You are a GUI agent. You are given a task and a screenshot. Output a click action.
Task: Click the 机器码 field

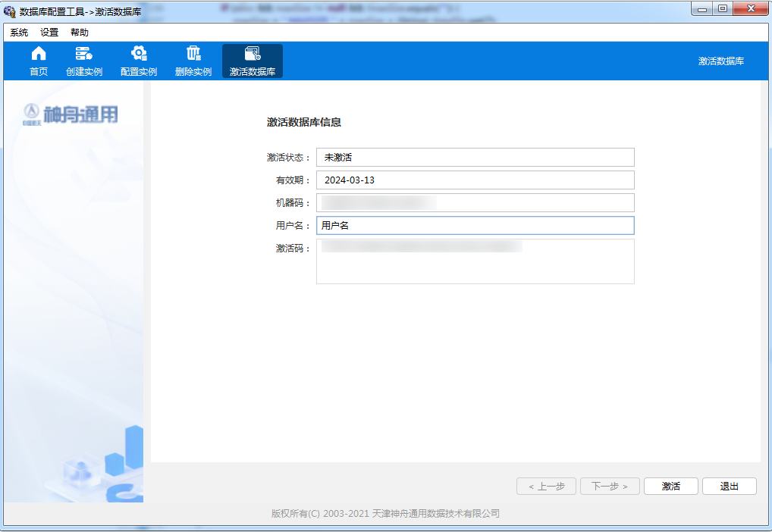(475, 203)
